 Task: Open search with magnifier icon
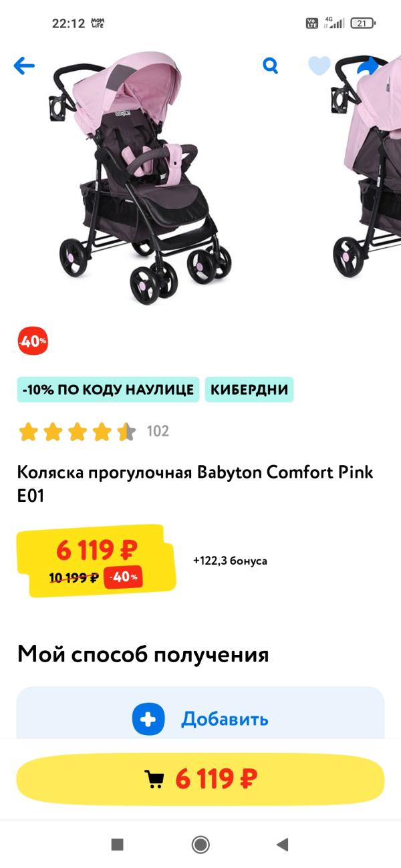[x=270, y=65]
